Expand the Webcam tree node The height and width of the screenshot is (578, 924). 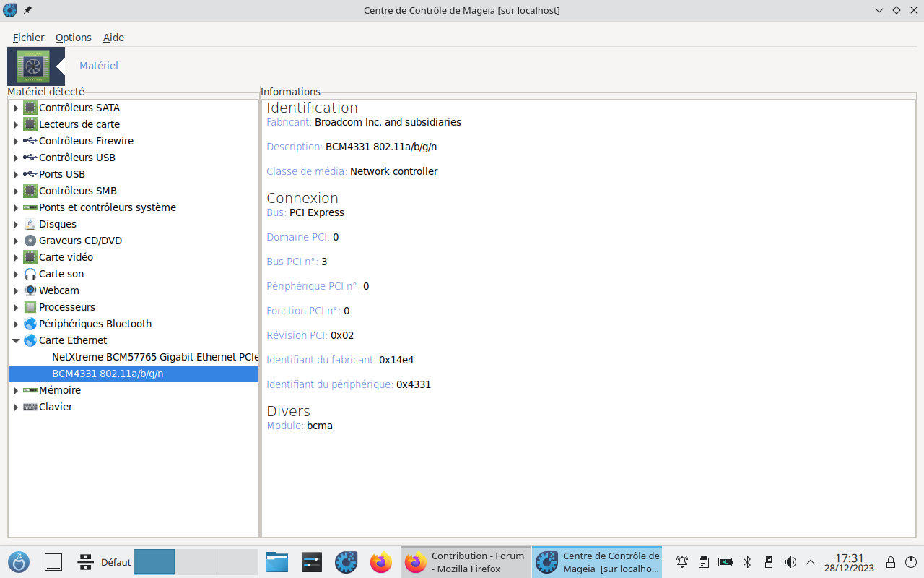coord(15,290)
